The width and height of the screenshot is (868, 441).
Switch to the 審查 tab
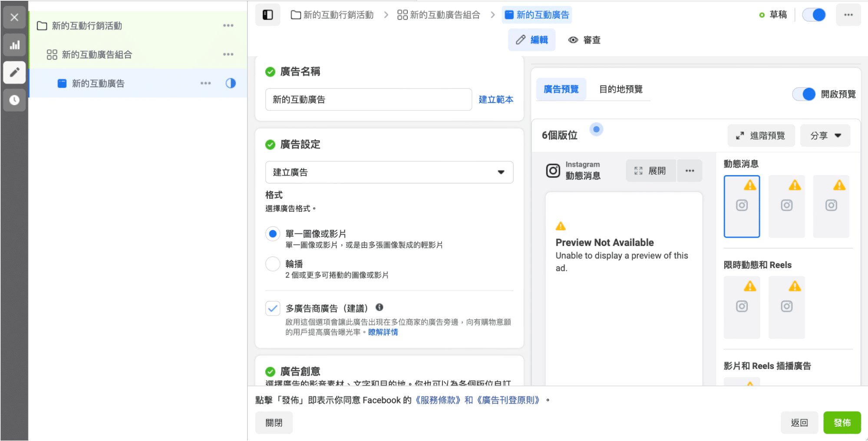(x=584, y=40)
